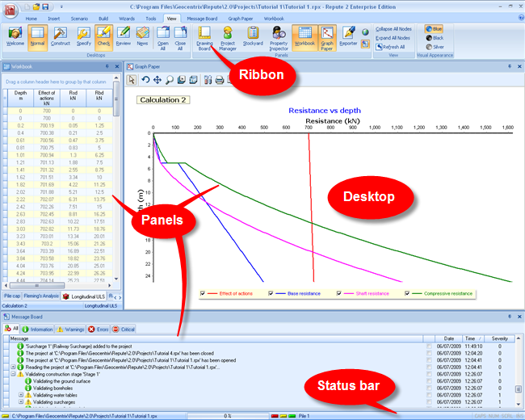Show the Reporter panel
525x420 pixels.
click(x=348, y=37)
